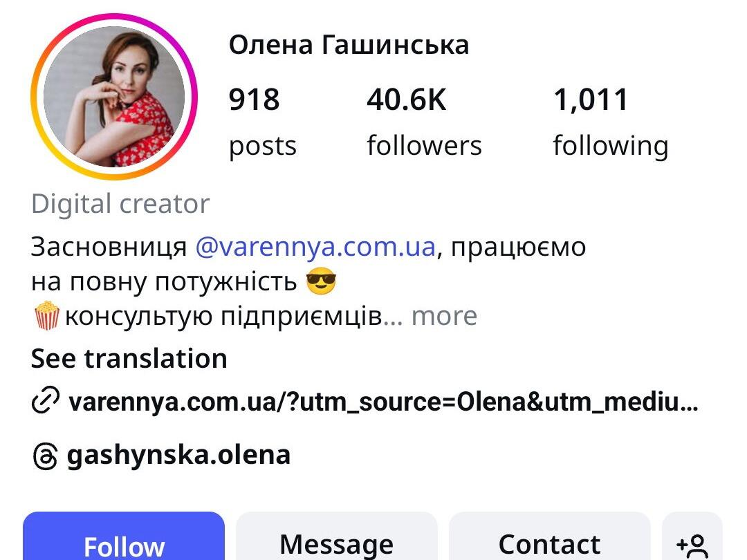This screenshot has height=560, width=747.
Task: Open the 1,011 following list
Action: (x=611, y=122)
